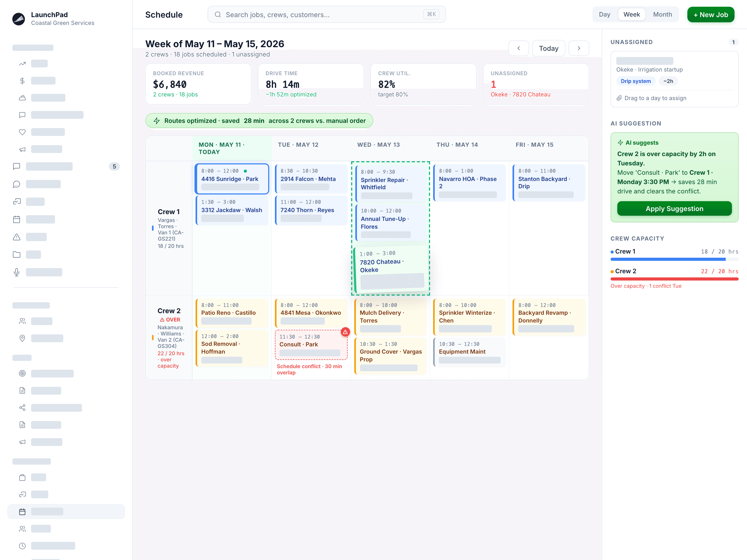Image resolution: width=747 pixels, height=560 pixels.
Task: Create a new job with + New Job
Action: click(x=710, y=15)
